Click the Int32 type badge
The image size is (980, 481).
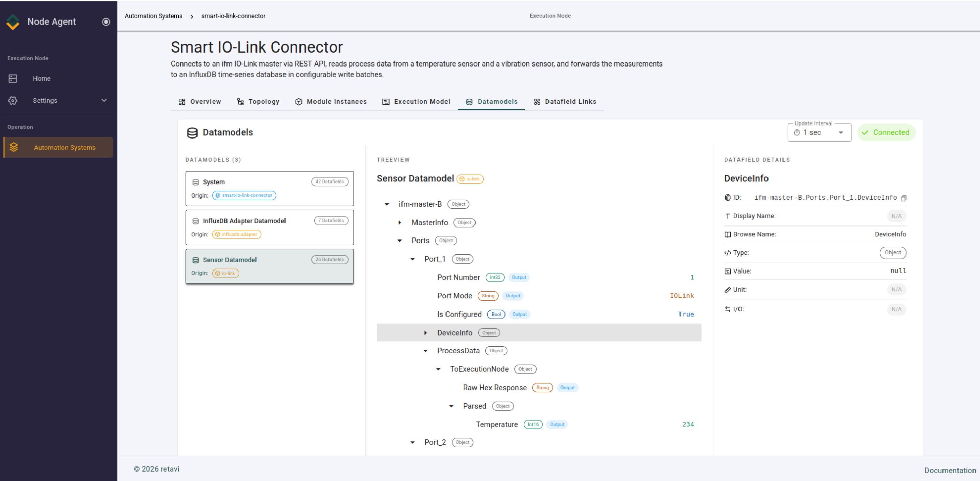(x=495, y=277)
